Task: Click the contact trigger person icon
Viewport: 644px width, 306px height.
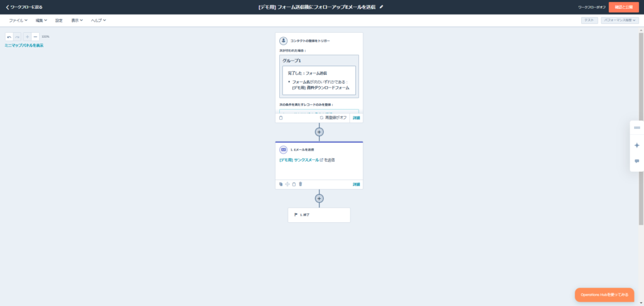Action: coord(284,41)
